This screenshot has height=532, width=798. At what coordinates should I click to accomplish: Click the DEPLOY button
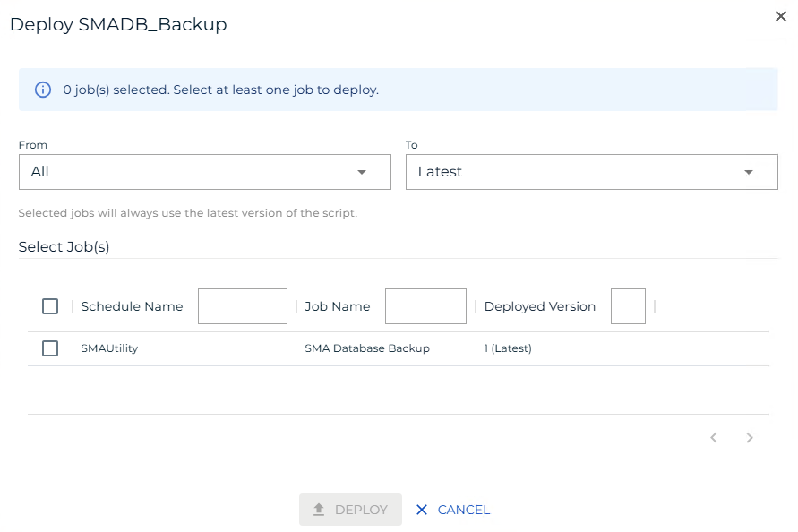(x=350, y=510)
